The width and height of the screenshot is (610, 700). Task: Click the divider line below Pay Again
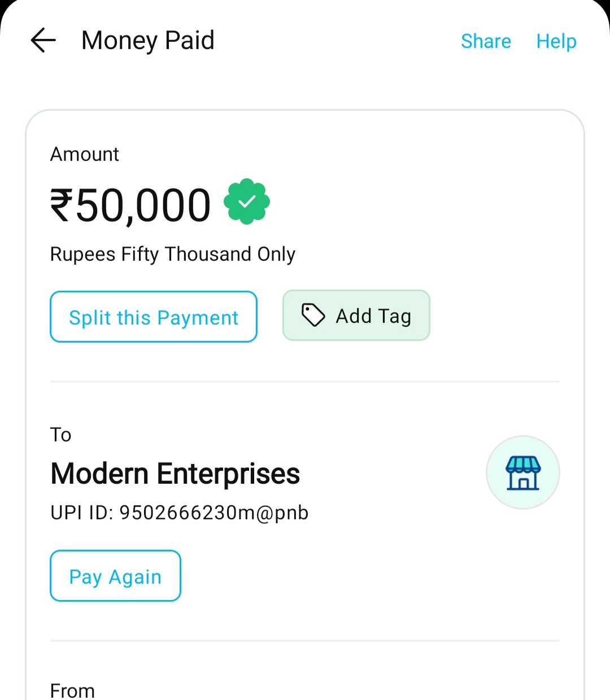click(x=305, y=641)
